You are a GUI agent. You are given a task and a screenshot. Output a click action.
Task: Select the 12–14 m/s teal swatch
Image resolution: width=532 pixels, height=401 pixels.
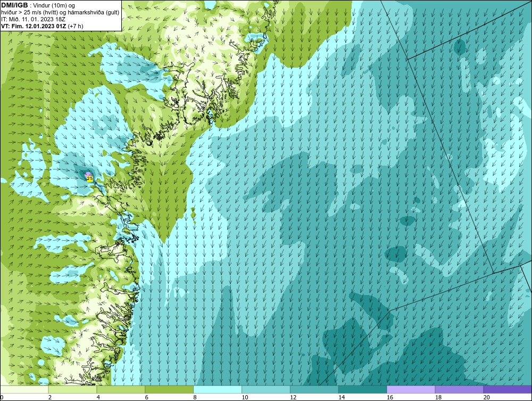(314, 389)
